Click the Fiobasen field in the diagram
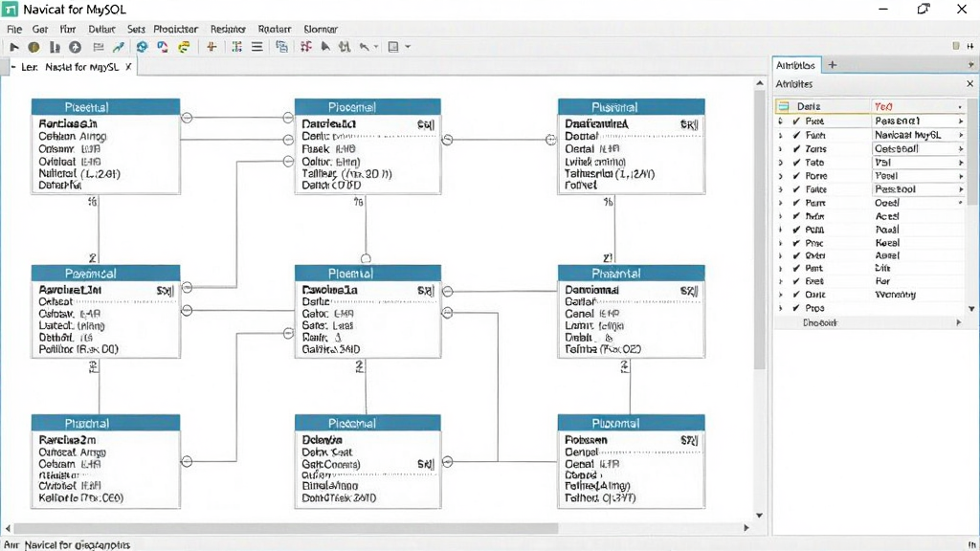 (x=586, y=440)
